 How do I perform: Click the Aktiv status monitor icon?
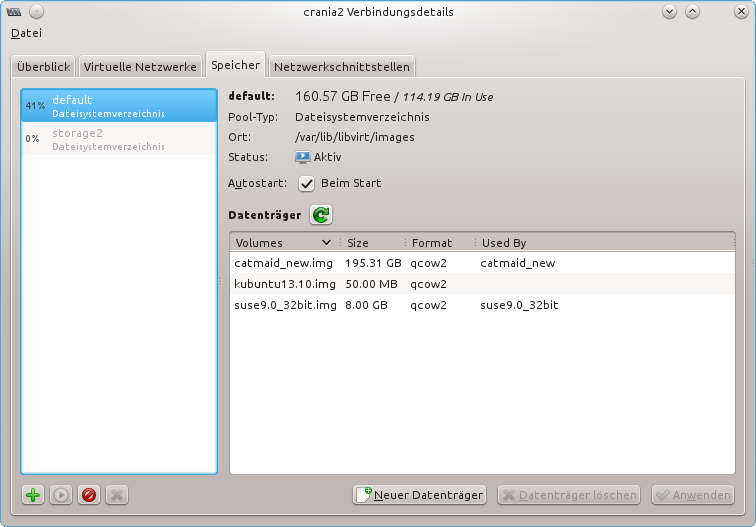click(x=303, y=157)
